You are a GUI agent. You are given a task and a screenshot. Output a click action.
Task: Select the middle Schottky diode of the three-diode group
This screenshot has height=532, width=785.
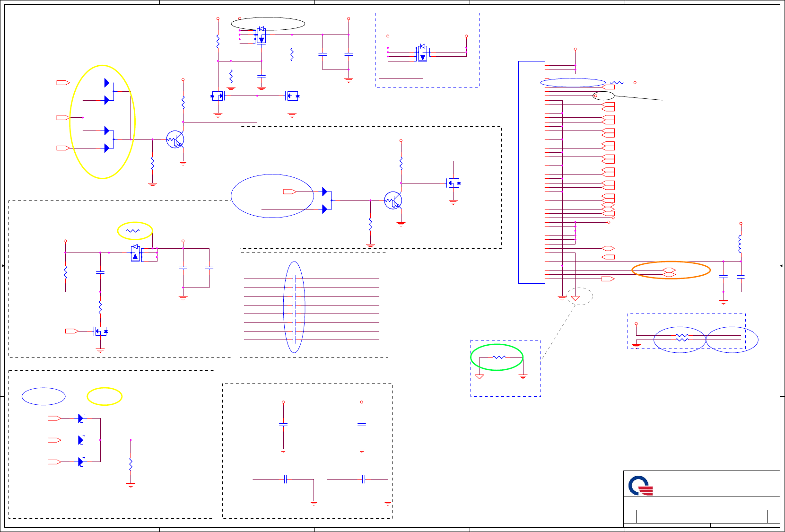(x=81, y=440)
